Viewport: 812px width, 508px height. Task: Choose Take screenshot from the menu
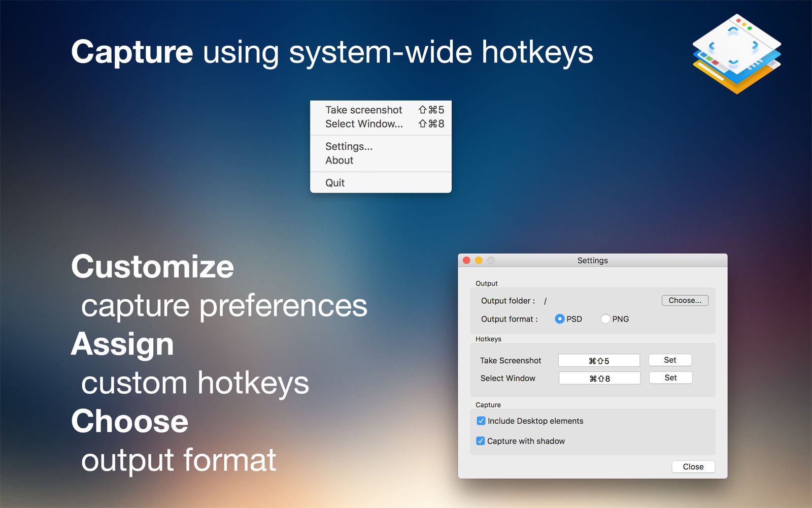click(x=381, y=110)
